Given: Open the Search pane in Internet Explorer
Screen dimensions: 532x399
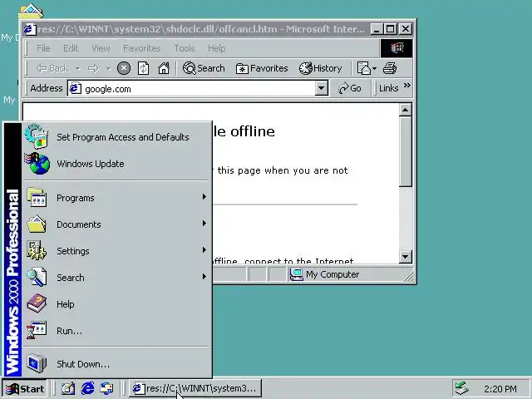Looking at the screenshot, I should (x=204, y=68).
